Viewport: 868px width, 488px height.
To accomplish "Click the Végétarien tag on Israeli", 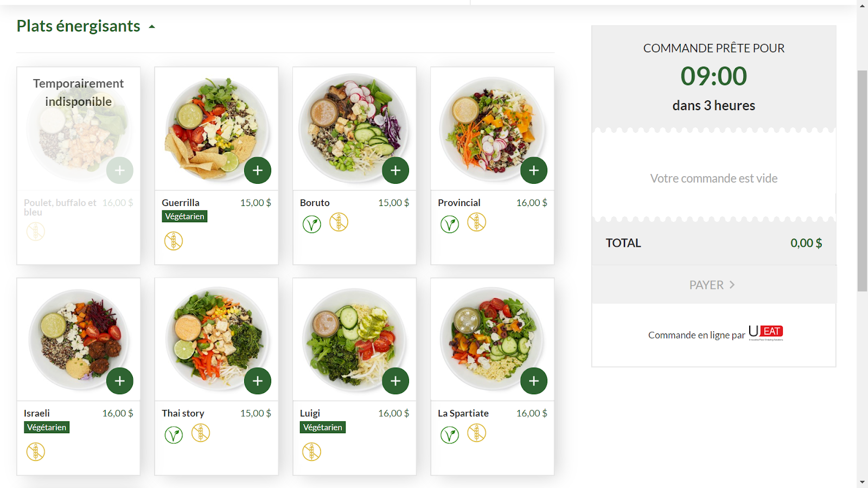I will pyautogui.click(x=47, y=427).
